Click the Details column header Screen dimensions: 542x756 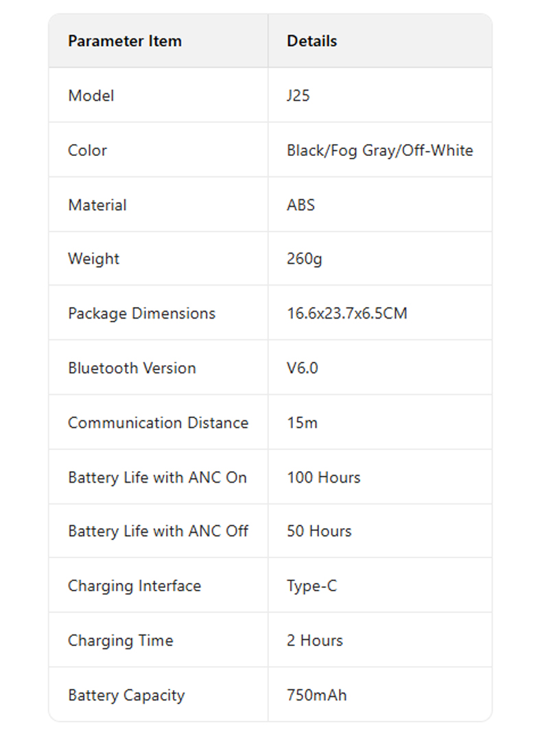[x=311, y=41]
